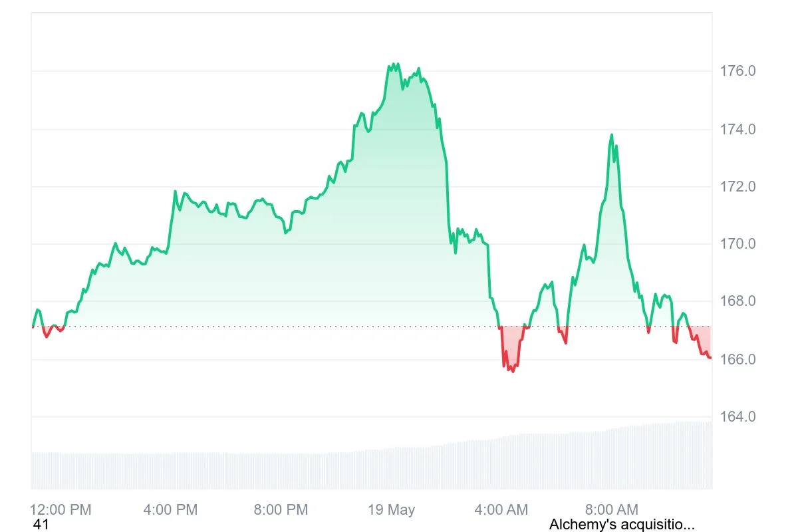The image size is (798, 532).
Task: Open the Alchemy's acquisitio... headline link
Action: point(622,525)
